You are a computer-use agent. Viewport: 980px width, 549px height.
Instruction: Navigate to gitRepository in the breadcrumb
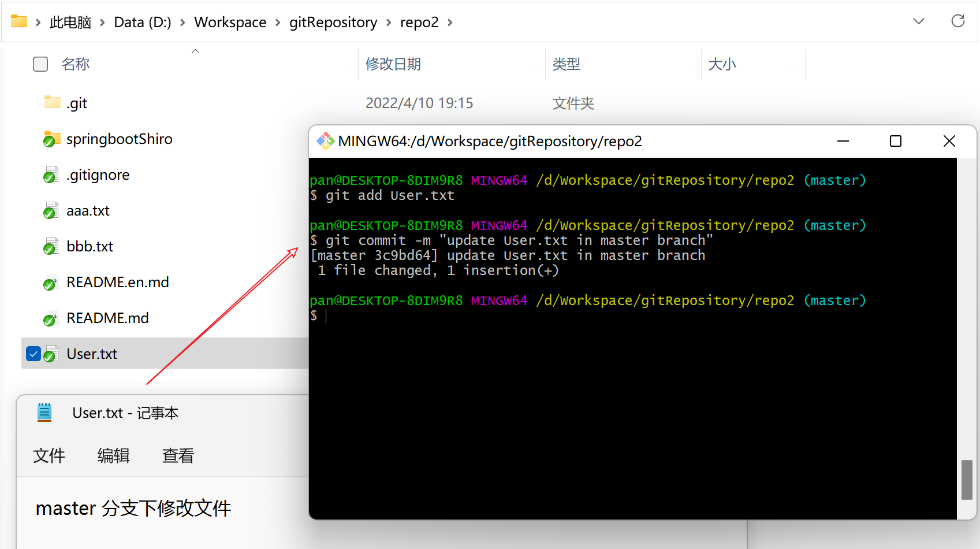[x=333, y=23]
